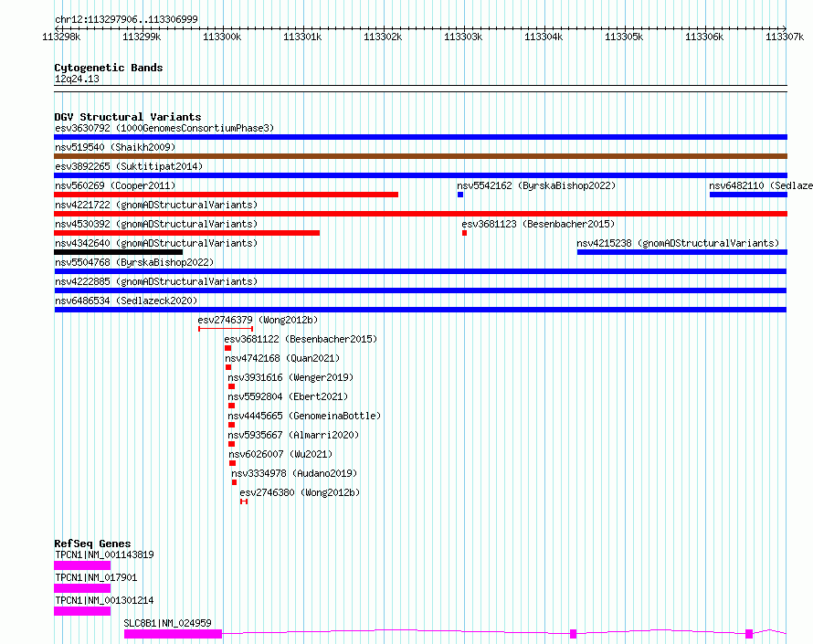Click the SLC8B1 exon near 113304k
The height and width of the screenshot is (644, 813).
coord(573,634)
